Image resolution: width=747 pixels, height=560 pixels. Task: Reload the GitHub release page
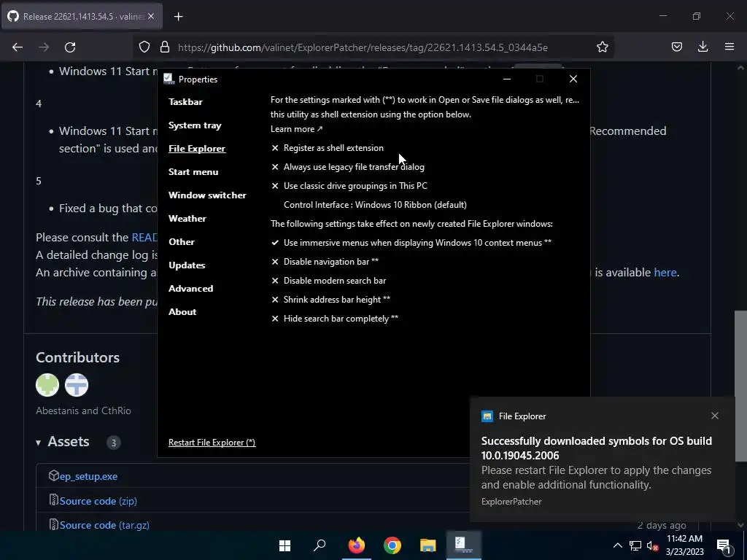[x=70, y=47]
